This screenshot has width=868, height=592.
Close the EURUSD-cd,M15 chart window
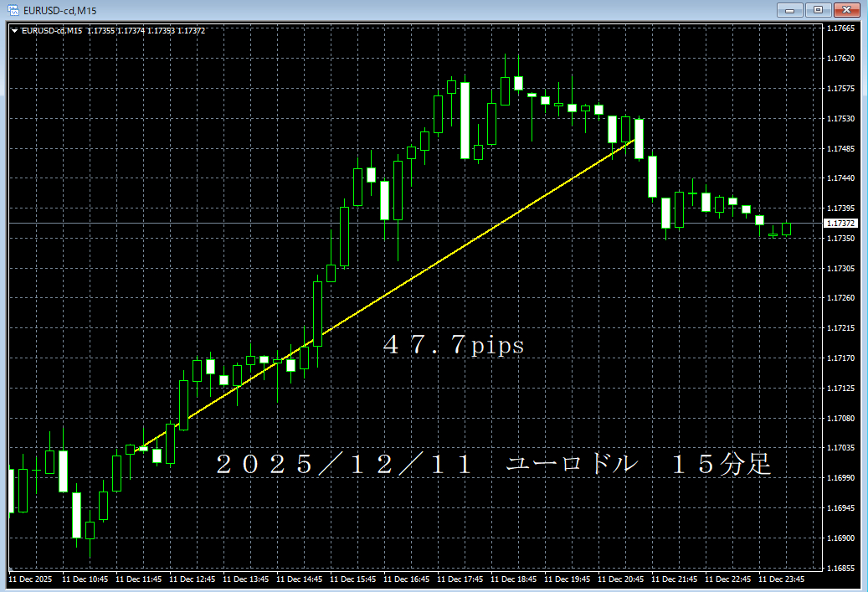point(846,10)
